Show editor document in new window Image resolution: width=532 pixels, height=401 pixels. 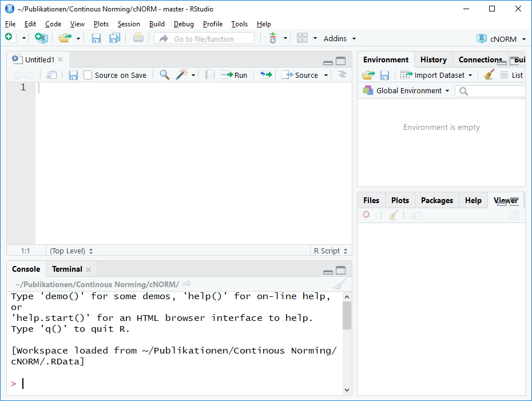pos(51,75)
